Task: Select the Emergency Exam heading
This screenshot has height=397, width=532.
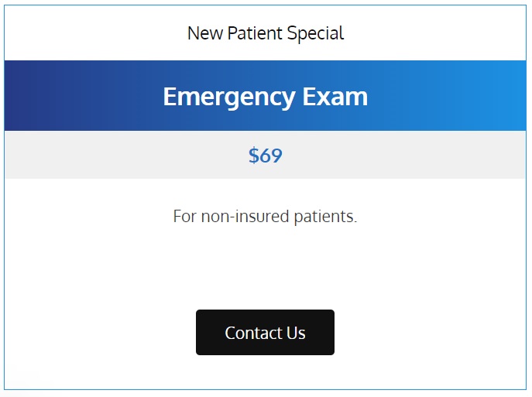Action: 266,97
